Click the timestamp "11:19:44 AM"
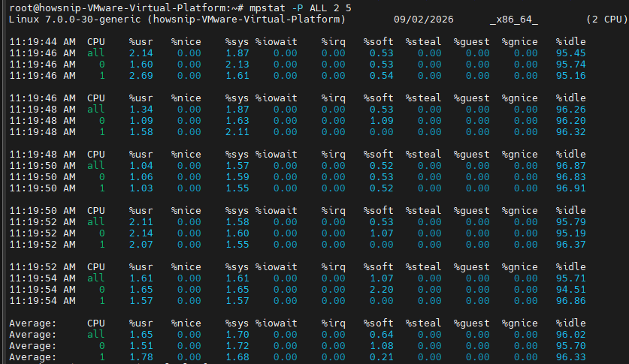The width and height of the screenshot is (629, 364). point(42,41)
